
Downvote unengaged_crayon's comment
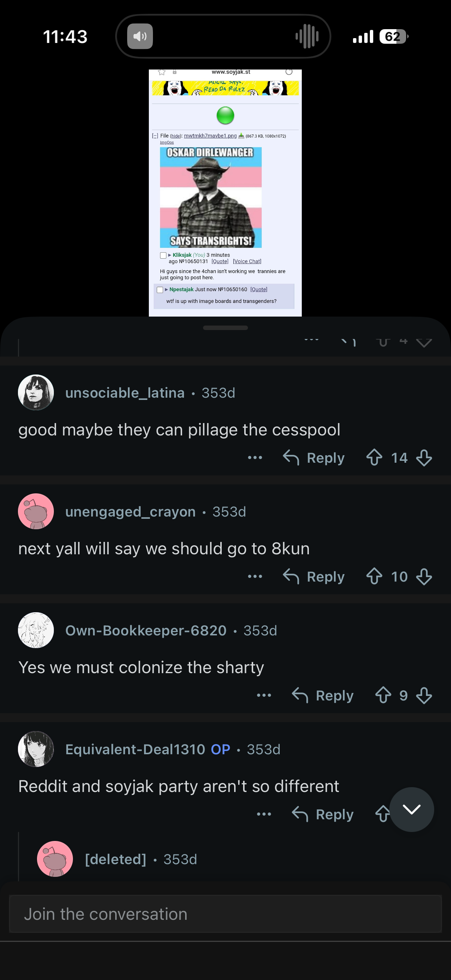click(x=424, y=576)
